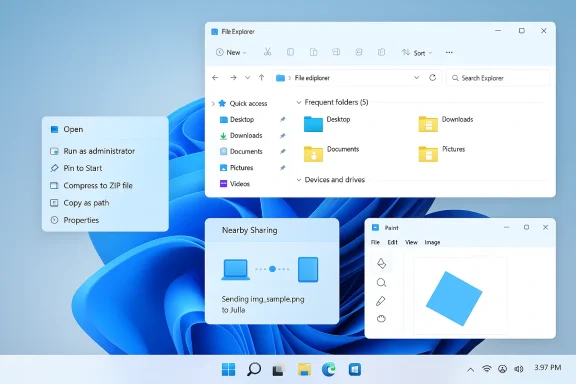The image size is (576, 384).
Task: Open the New dropdown in File Explorer
Action: 231,53
